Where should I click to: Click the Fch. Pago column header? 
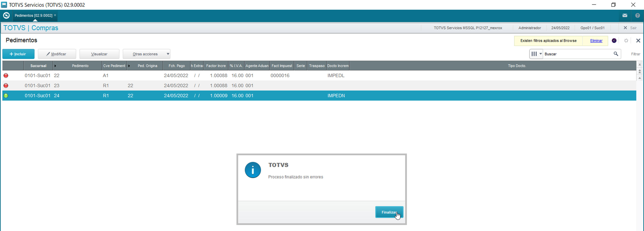click(176, 66)
